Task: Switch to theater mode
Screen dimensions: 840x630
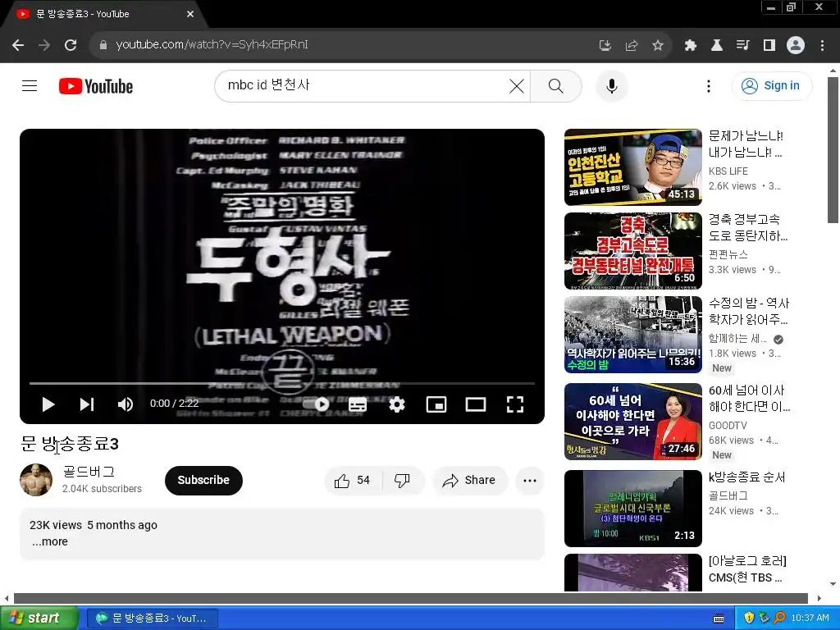Action: tap(476, 404)
